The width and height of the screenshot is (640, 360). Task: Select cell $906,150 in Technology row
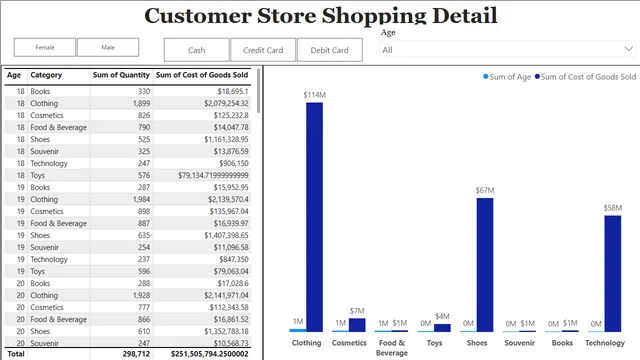tap(233, 163)
